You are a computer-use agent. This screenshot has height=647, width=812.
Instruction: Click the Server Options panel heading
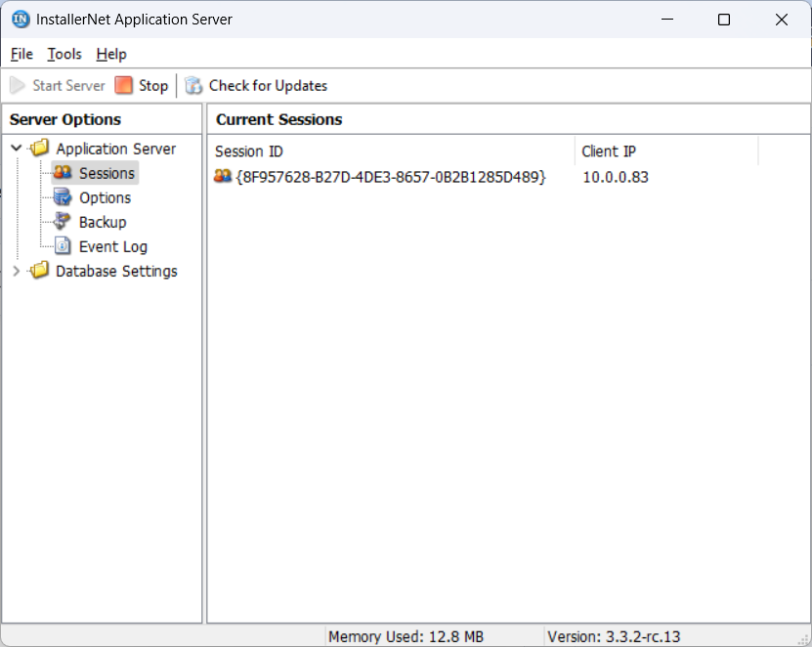pyautogui.click(x=65, y=119)
